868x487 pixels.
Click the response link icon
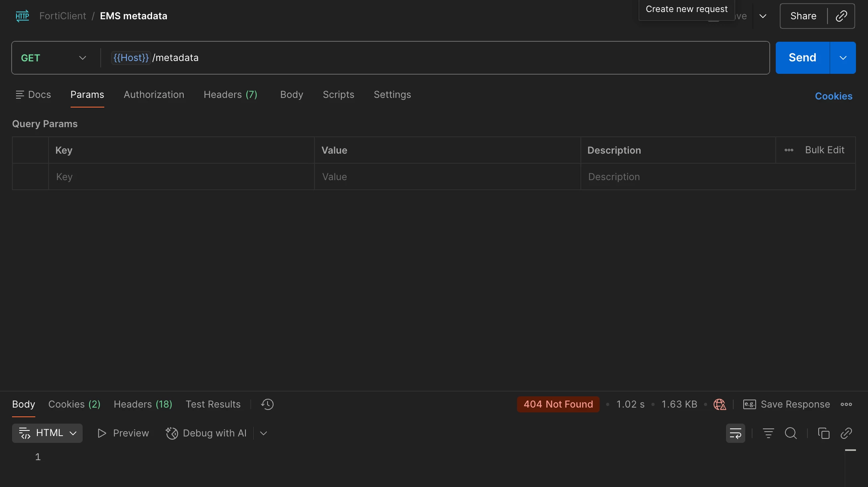point(846,433)
